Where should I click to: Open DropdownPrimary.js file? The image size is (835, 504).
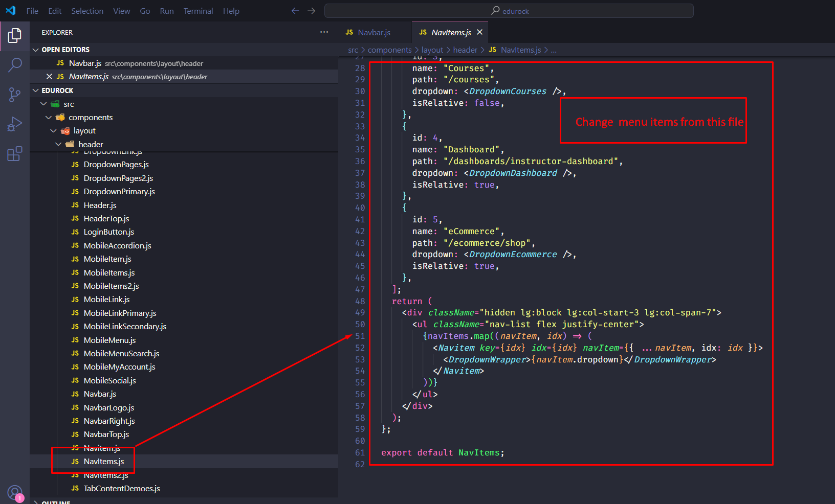click(x=184, y=192)
